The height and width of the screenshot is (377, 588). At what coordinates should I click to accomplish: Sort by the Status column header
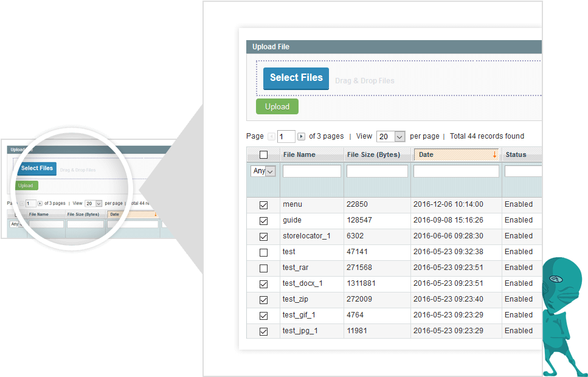pyautogui.click(x=517, y=154)
